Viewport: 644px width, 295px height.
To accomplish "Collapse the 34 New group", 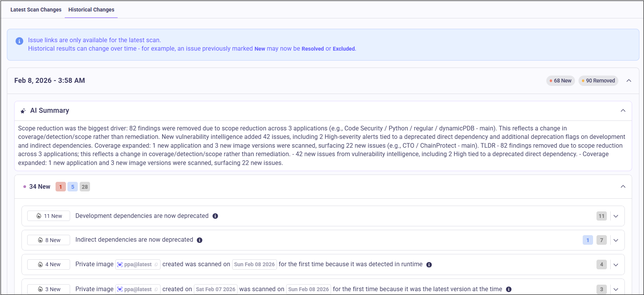I will pos(623,186).
